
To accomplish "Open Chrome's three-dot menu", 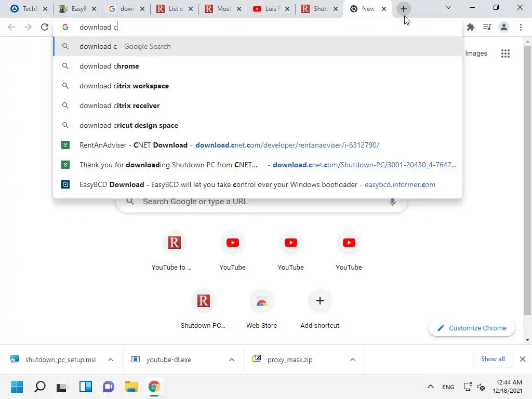I will click(521, 27).
